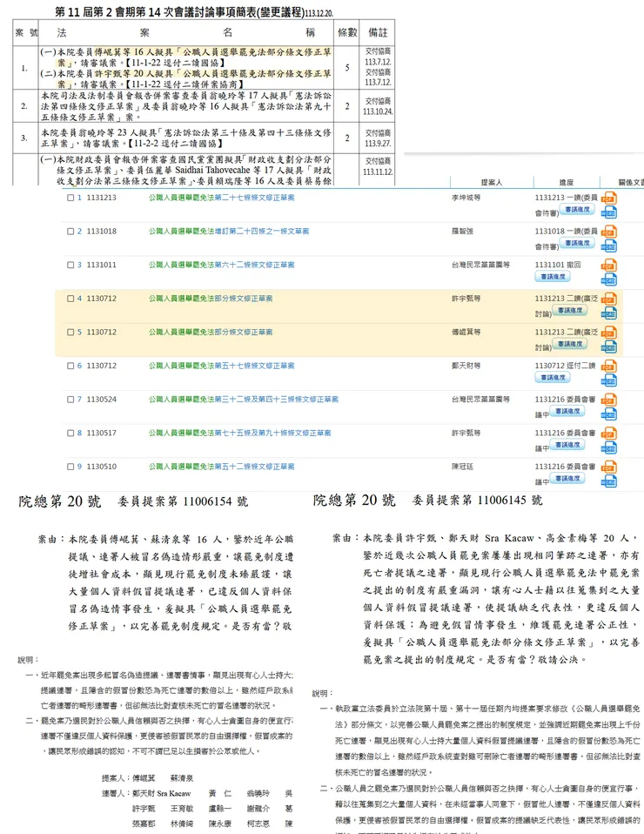The height and width of the screenshot is (834, 644).
Task: Check row 6 checkbox (鄭天財等)
Action: 70,366
